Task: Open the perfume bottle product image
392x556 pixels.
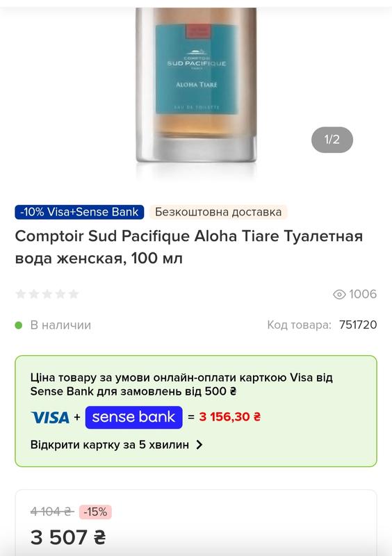Action: point(196,85)
